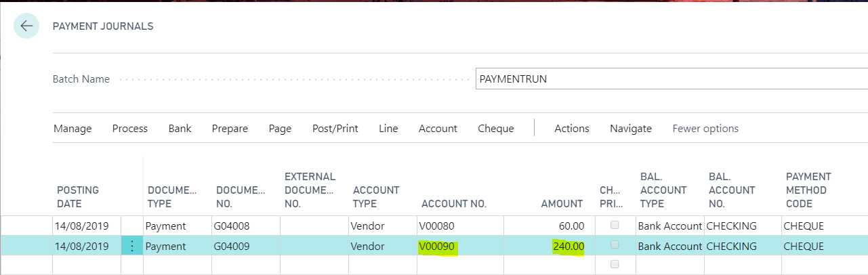
Task: Open the Cheque menu
Action: click(495, 129)
